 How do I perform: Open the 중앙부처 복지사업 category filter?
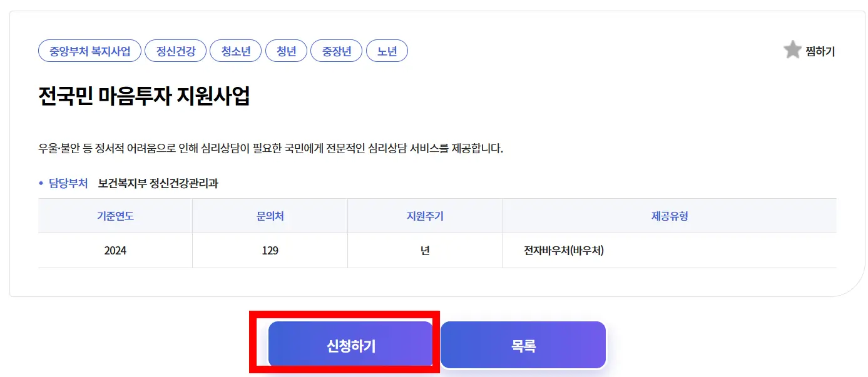coord(89,51)
